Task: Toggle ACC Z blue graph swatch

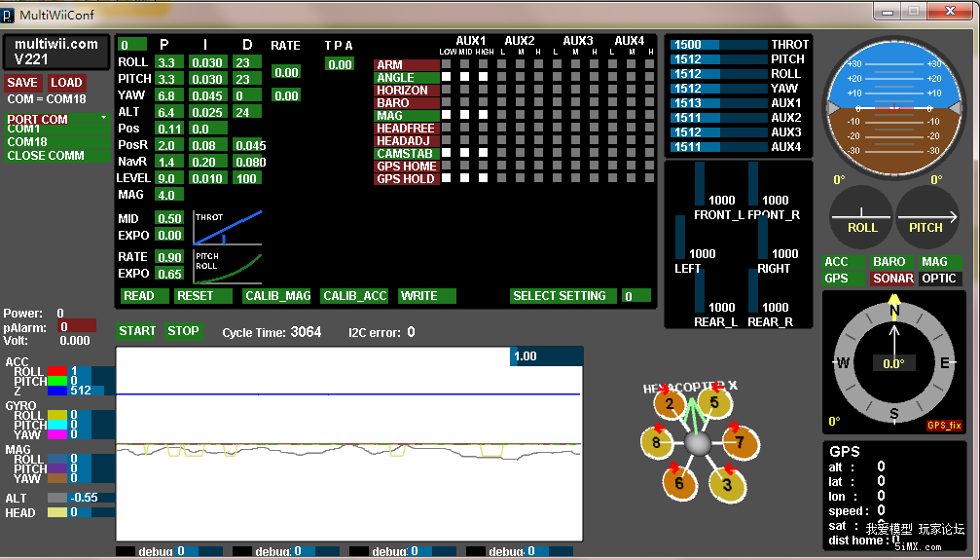Action: (x=56, y=391)
